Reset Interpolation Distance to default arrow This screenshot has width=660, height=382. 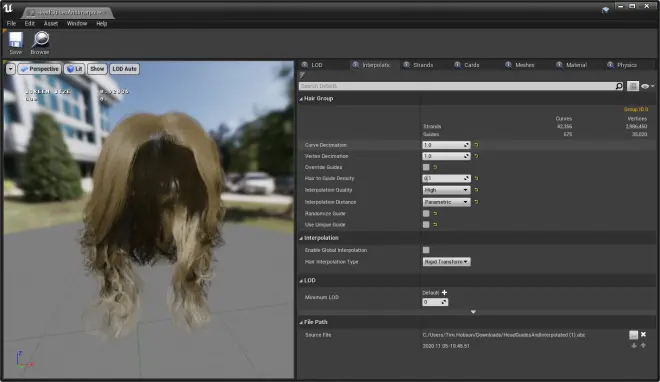(476, 202)
